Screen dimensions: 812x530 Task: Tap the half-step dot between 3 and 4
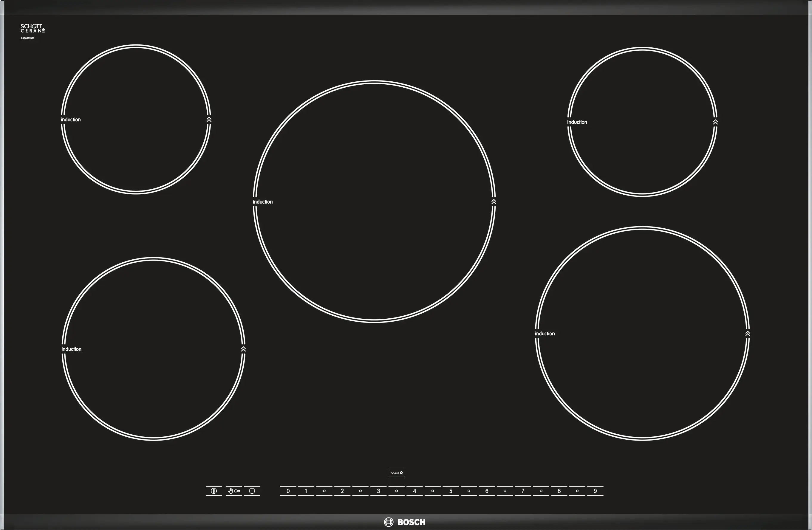[x=396, y=491]
